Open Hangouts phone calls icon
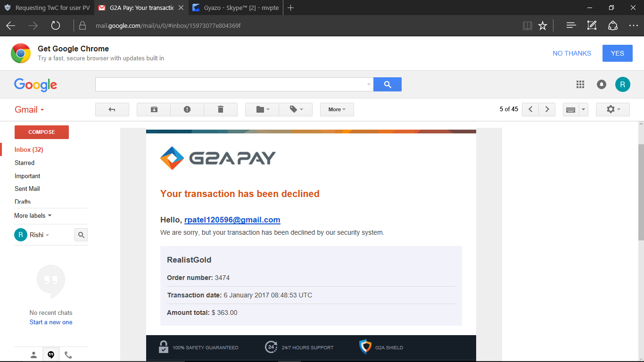 68,355
